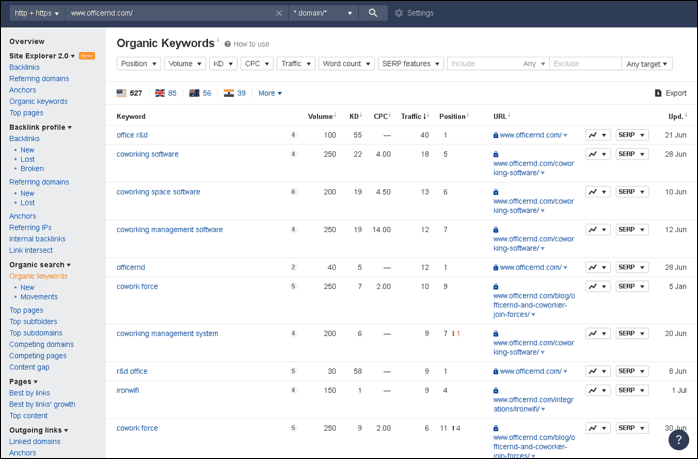Expand the More countries dropdown
The image size is (698, 459).
pyautogui.click(x=270, y=93)
